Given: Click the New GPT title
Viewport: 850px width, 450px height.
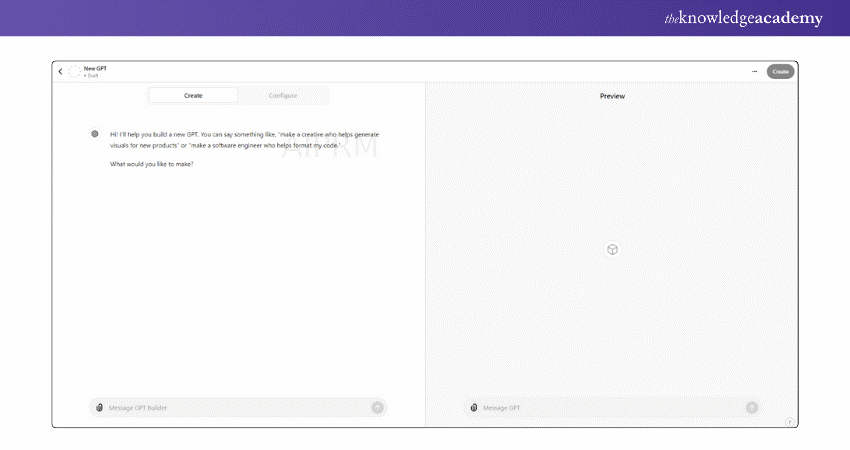Looking at the screenshot, I should 95,68.
